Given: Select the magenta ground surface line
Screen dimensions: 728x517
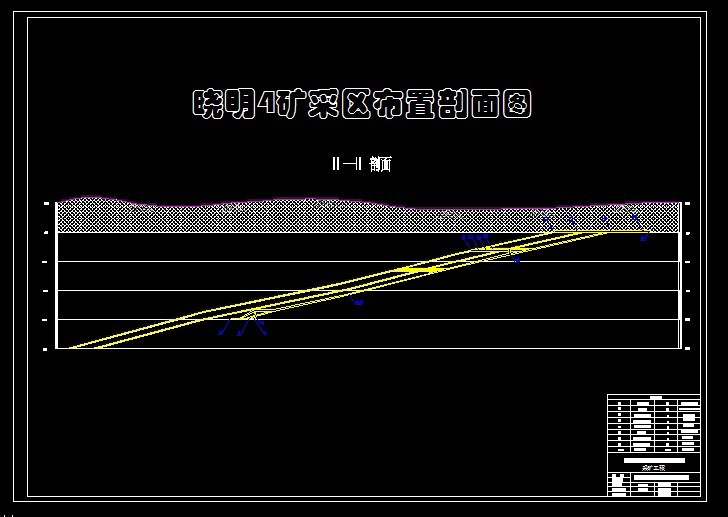Looking at the screenshot, I should tap(368, 201).
